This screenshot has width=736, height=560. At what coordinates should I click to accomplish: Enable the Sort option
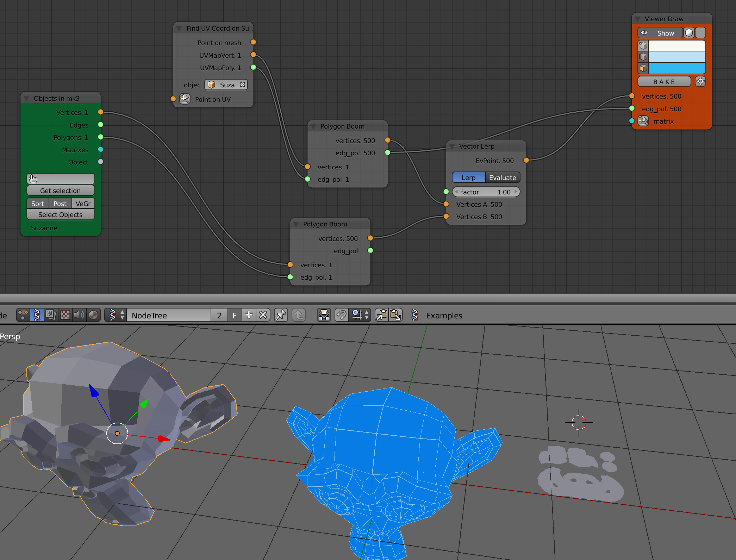38,204
